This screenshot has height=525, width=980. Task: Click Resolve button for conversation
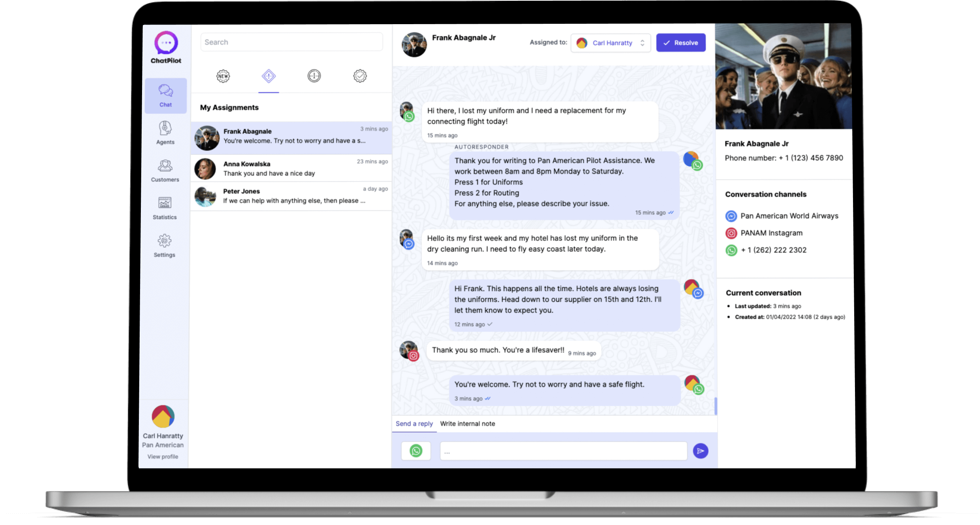(681, 42)
